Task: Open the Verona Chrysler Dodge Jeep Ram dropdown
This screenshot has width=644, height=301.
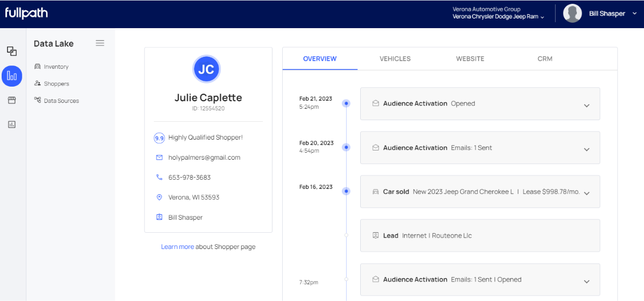Action: pos(498,17)
